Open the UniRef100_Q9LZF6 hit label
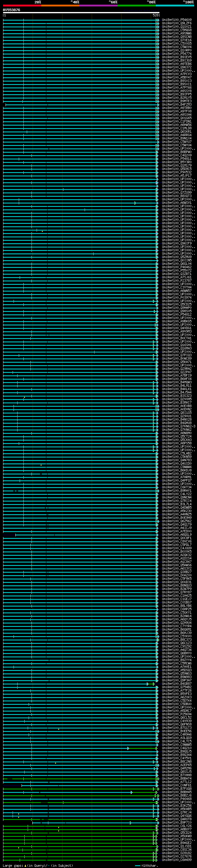The image size is (197, 868). (177, 23)
